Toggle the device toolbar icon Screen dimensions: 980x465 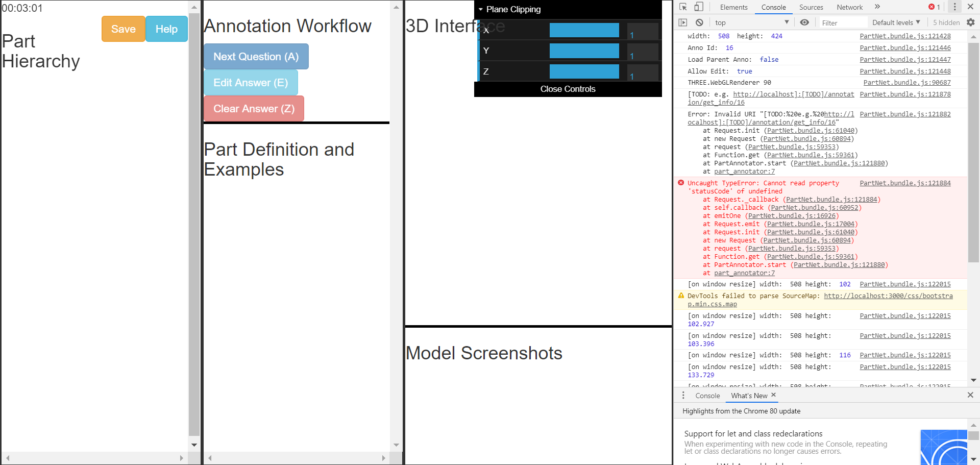(699, 7)
